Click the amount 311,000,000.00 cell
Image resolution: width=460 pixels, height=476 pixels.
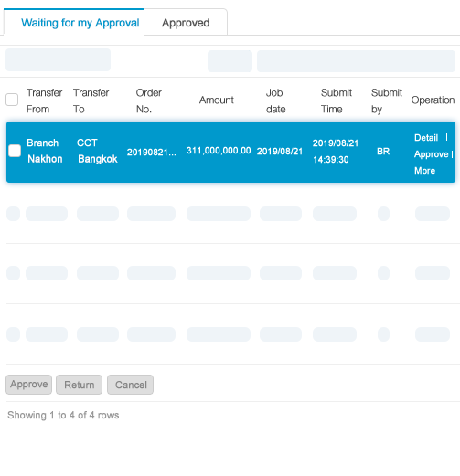pos(219,151)
